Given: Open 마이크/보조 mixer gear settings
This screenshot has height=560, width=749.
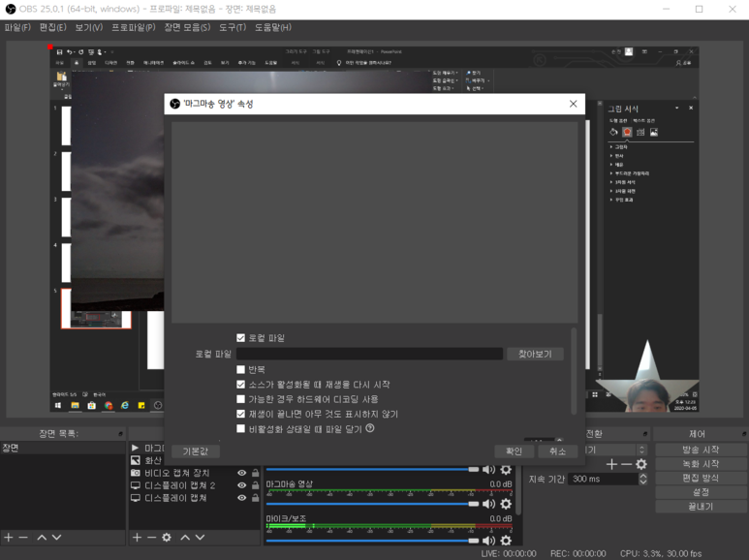Looking at the screenshot, I should click(x=506, y=541).
